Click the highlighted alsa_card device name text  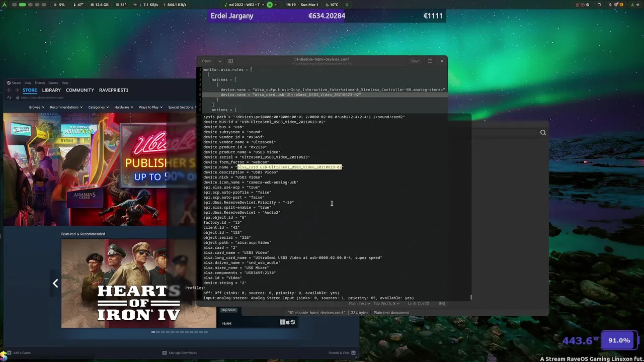click(x=290, y=167)
